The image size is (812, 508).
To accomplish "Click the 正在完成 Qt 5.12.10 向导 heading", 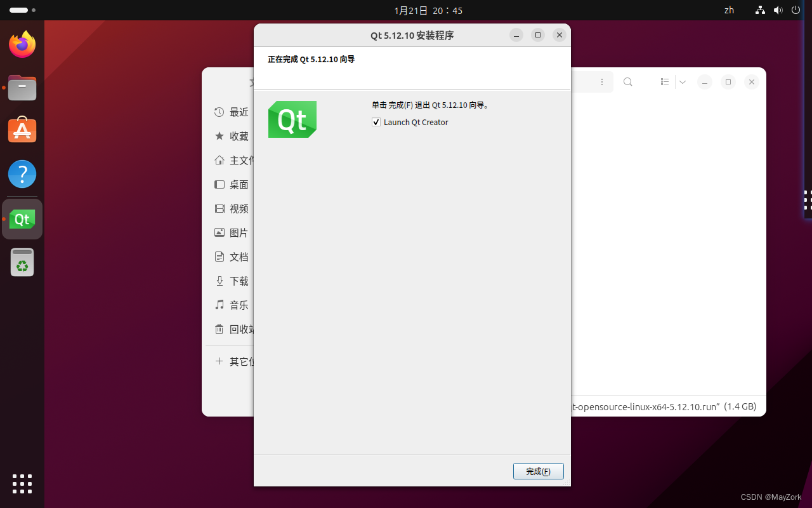I will [311, 59].
